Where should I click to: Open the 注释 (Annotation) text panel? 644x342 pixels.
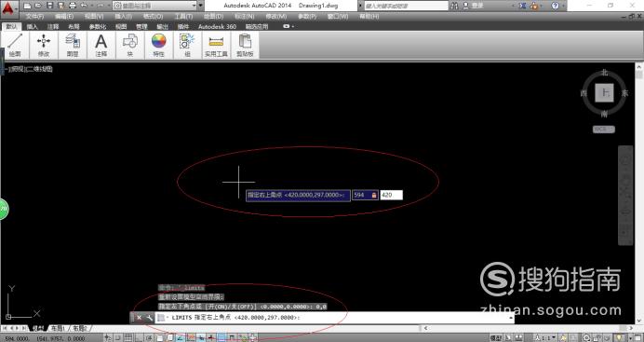(x=101, y=45)
